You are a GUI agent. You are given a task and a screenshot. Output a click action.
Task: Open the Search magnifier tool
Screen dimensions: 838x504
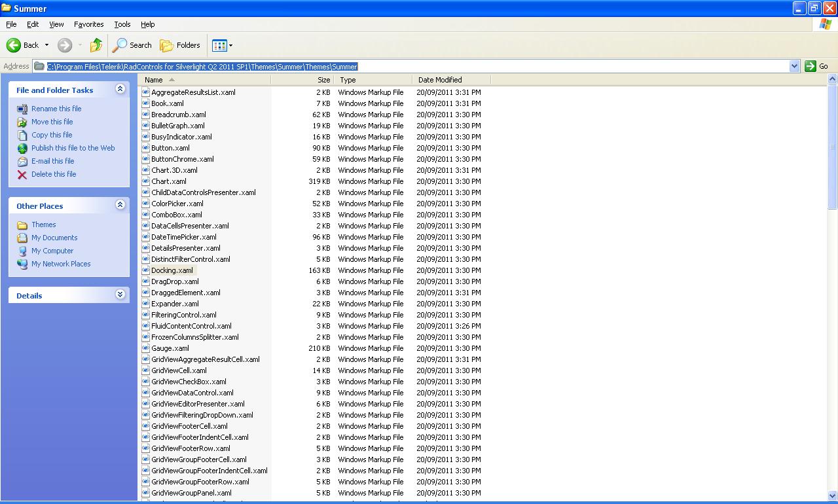[x=120, y=45]
